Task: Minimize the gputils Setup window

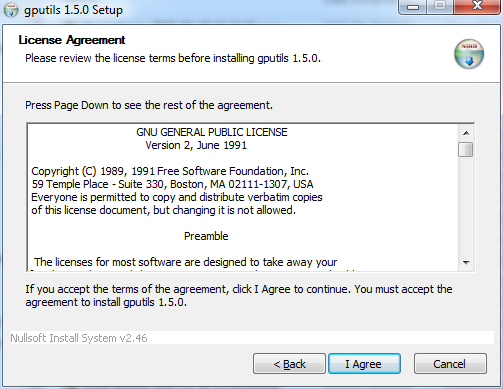Action: point(412,7)
